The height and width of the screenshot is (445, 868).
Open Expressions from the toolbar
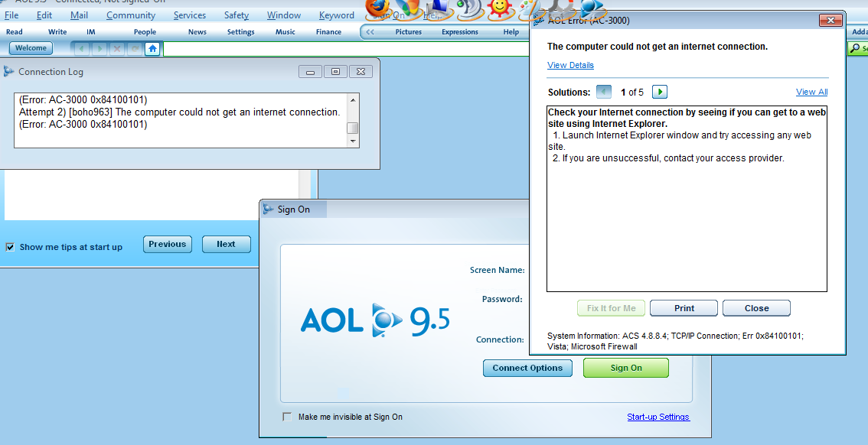pos(460,32)
